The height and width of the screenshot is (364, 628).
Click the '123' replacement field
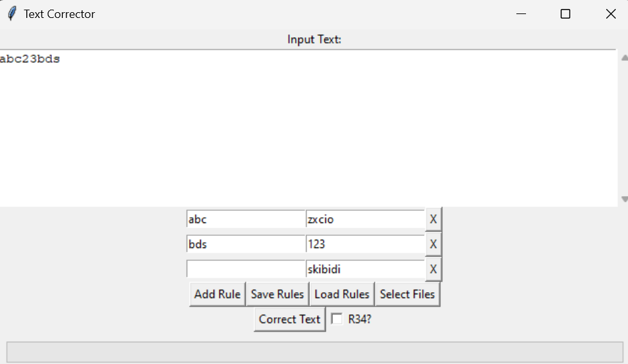365,244
